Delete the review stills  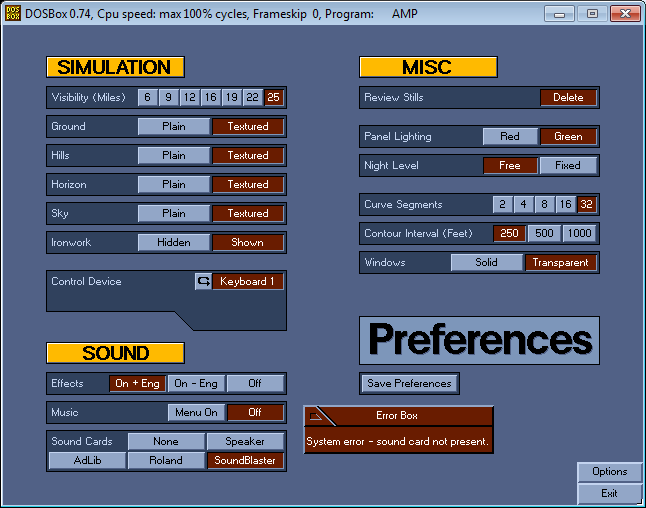point(568,97)
